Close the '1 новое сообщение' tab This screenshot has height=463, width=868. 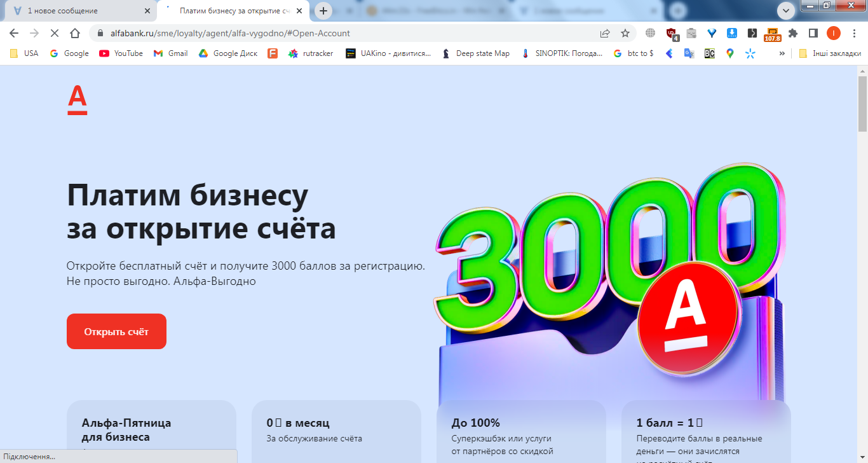point(147,11)
